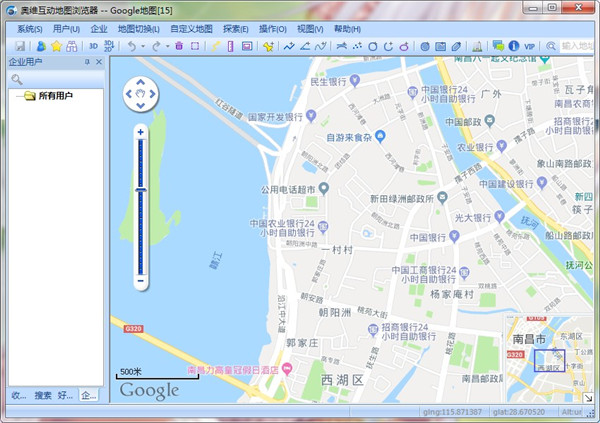Click the magnifier location search icon

[551, 46]
